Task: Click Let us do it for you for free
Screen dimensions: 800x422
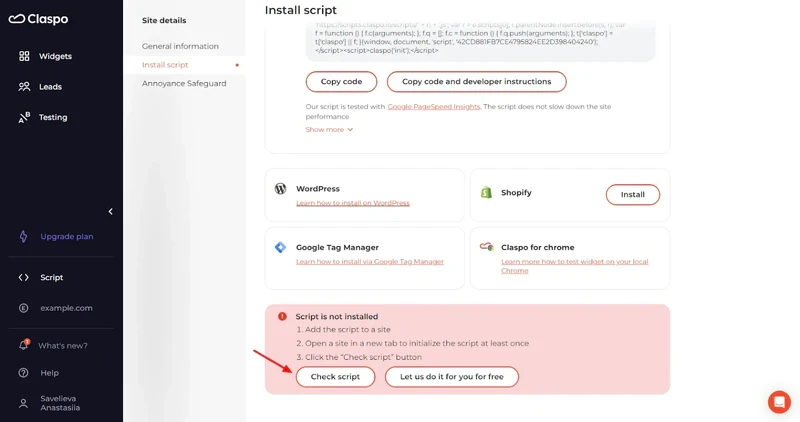Action: pos(452,377)
